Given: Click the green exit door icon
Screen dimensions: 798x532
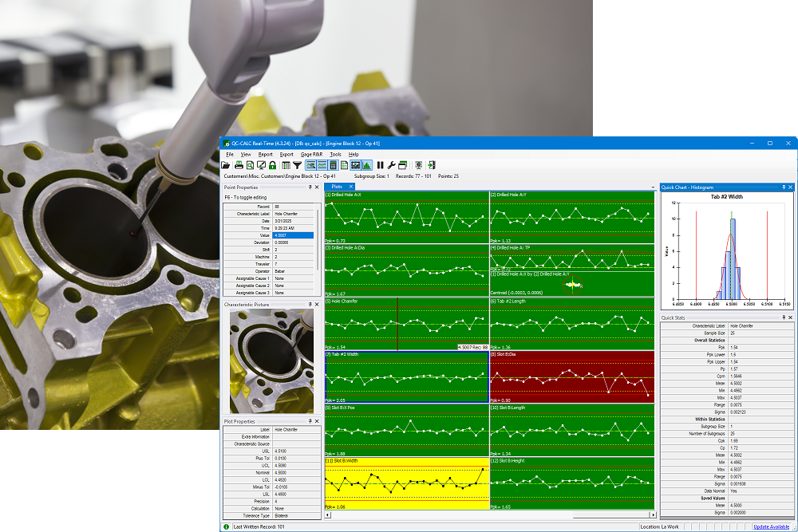Looking at the screenshot, I should pos(431,165).
